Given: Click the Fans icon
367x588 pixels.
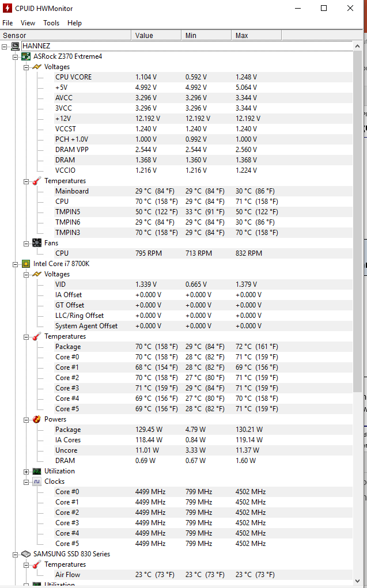Looking at the screenshot, I should 36,243.
